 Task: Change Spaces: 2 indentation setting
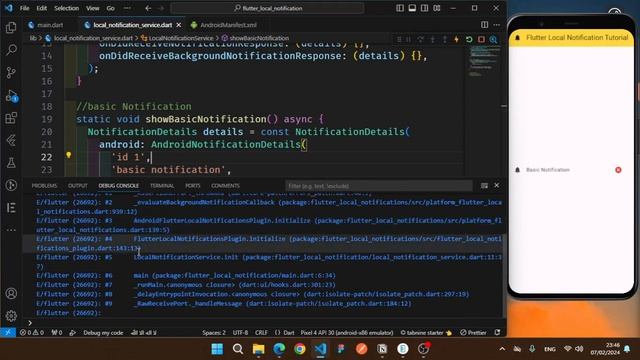coord(214,333)
